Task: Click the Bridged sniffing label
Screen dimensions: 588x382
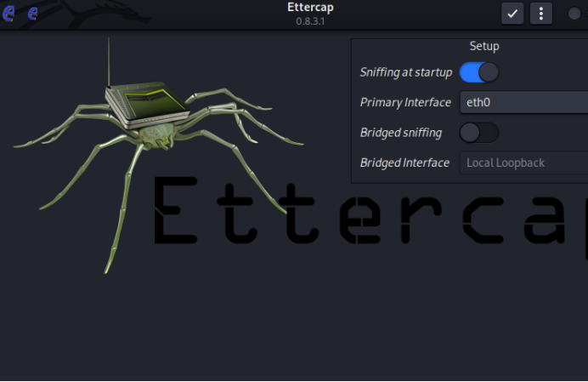Action: coord(401,133)
